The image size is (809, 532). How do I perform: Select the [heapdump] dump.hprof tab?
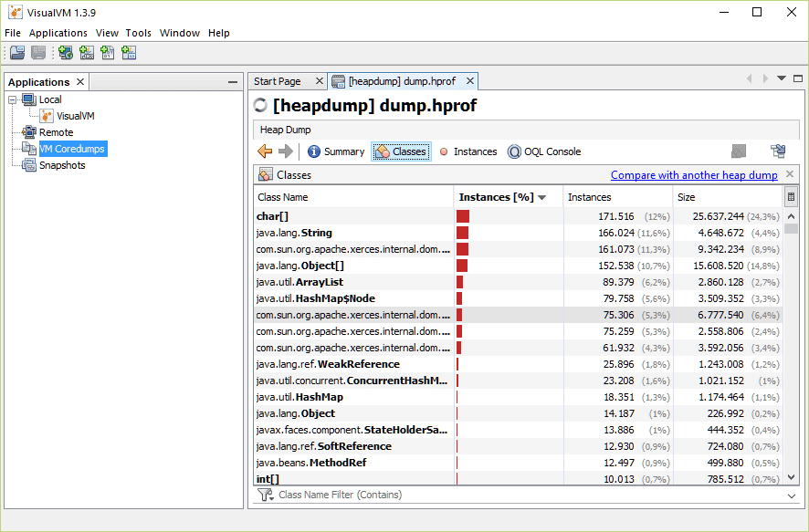click(403, 81)
